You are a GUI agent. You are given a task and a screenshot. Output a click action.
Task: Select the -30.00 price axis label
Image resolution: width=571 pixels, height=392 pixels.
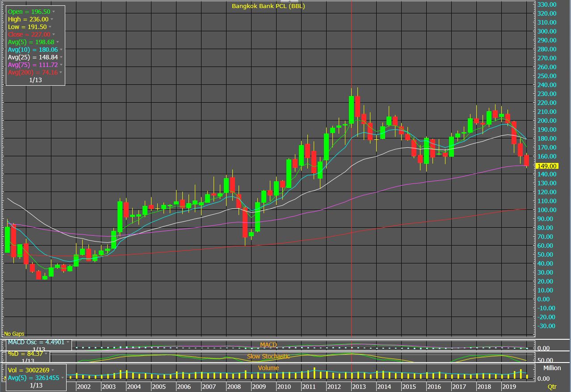[x=546, y=326]
